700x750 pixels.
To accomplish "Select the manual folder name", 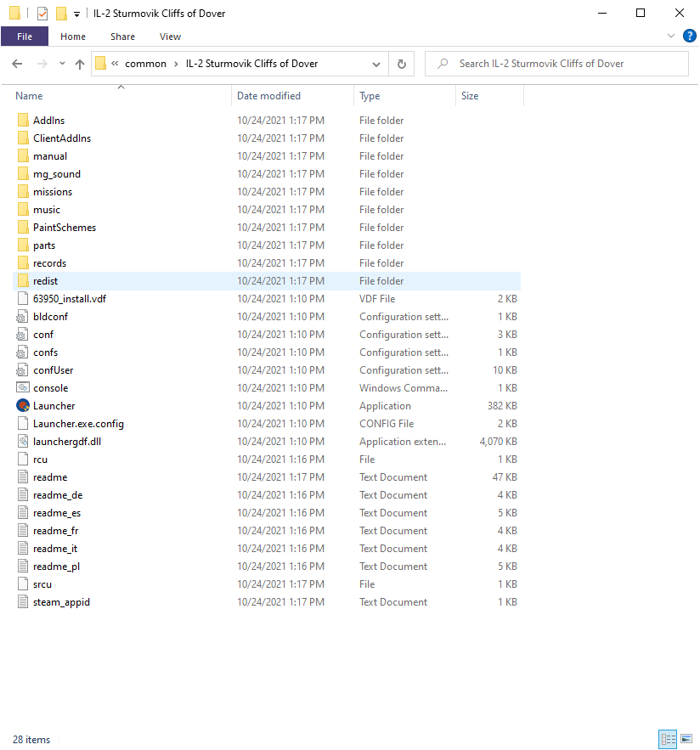I will (50, 156).
